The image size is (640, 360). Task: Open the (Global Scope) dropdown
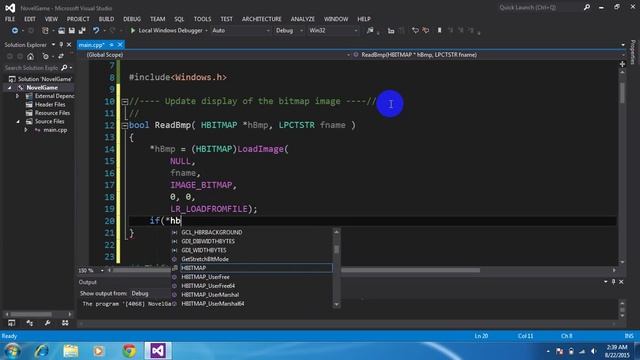click(x=215, y=55)
